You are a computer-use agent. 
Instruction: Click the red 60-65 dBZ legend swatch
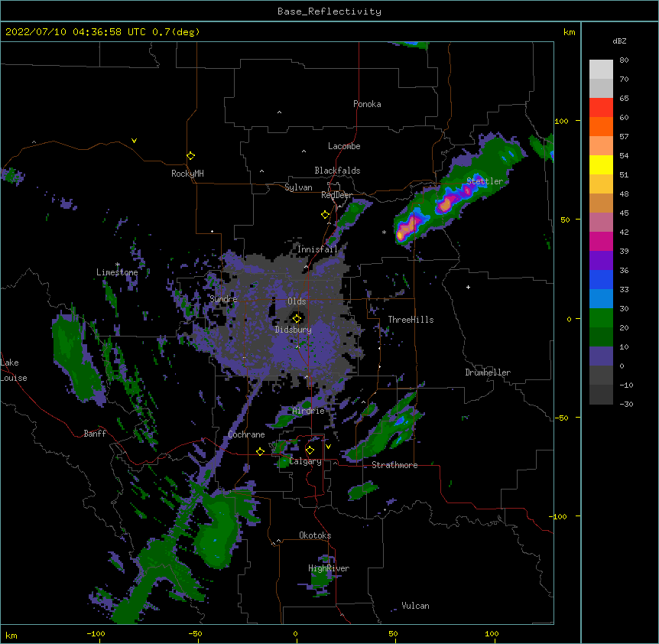tap(601, 107)
